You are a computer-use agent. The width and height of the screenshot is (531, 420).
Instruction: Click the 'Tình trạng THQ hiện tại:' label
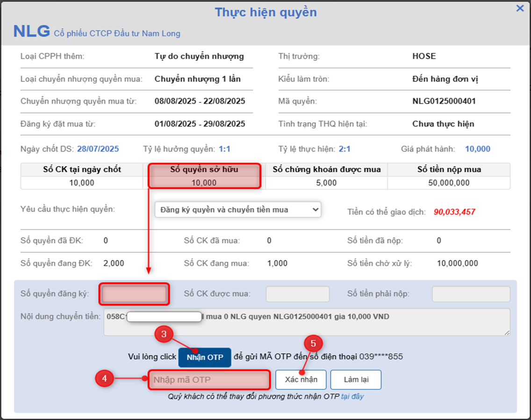tap(323, 124)
